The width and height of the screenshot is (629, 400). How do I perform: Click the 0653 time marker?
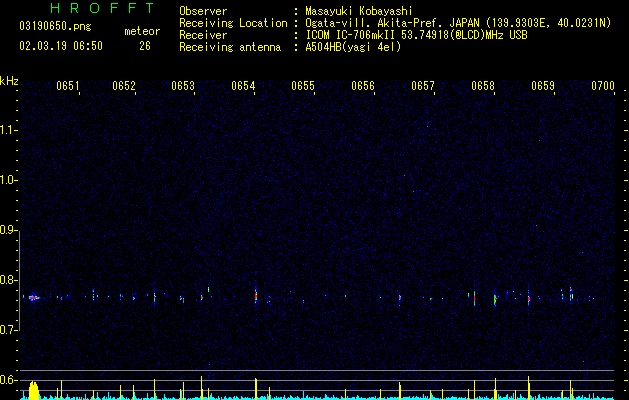coord(183,86)
